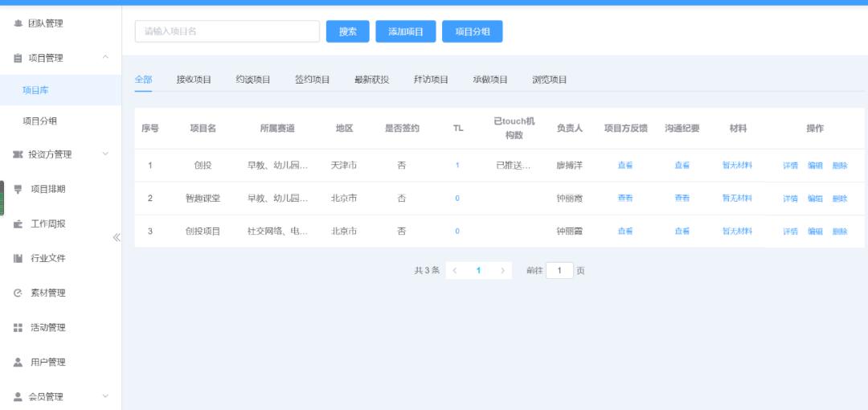
Task: Click the TL value 1 in row 1
Action: tap(457, 165)
